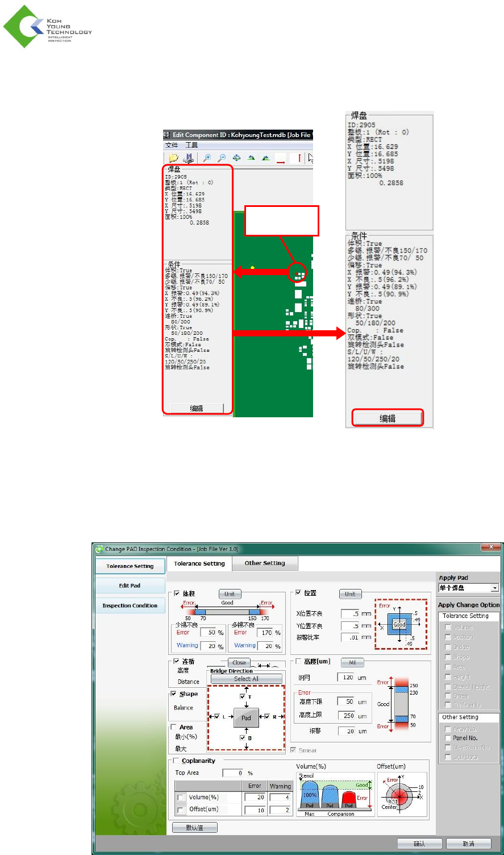This screenshot has width=504, height=855.
Task: Open the 工具 menu
Action: coord(191,146)
